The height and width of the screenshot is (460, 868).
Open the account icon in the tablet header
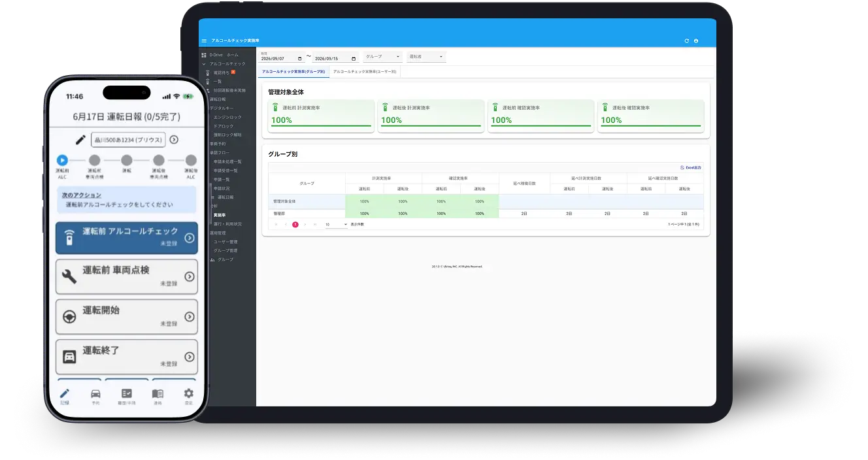tap(696, 41)
